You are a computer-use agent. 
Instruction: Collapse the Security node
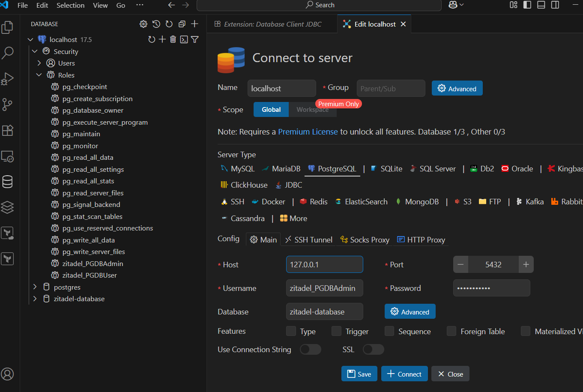35,51
